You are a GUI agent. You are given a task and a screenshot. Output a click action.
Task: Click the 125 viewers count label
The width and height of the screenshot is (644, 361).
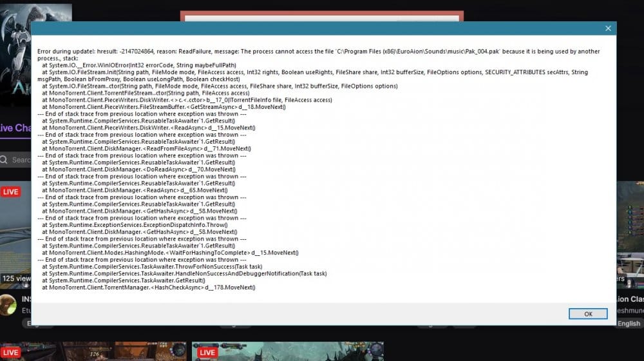15,278
